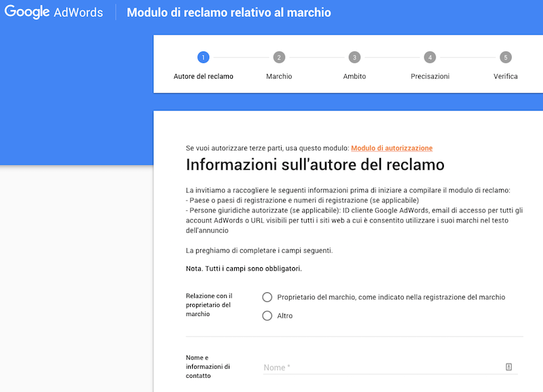Select the 'Proprietario del marchio' radio button

pyautogui.click(x=267, y=297)
